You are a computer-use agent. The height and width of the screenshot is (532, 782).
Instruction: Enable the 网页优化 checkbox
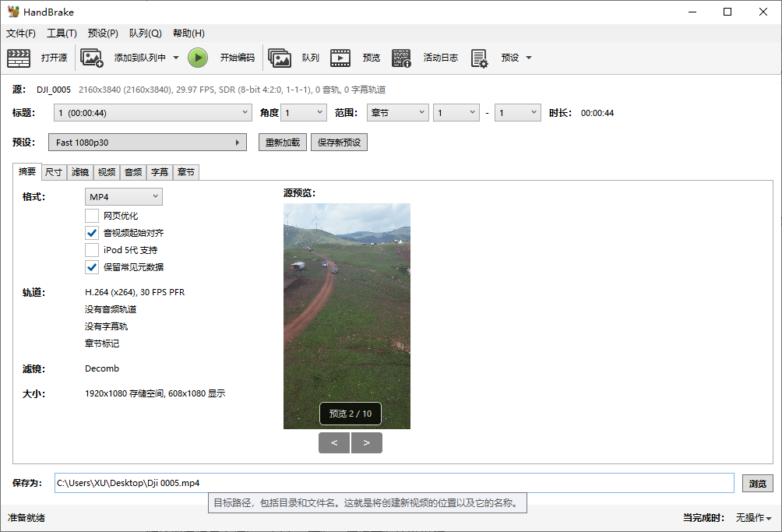[x=92, y=216]
